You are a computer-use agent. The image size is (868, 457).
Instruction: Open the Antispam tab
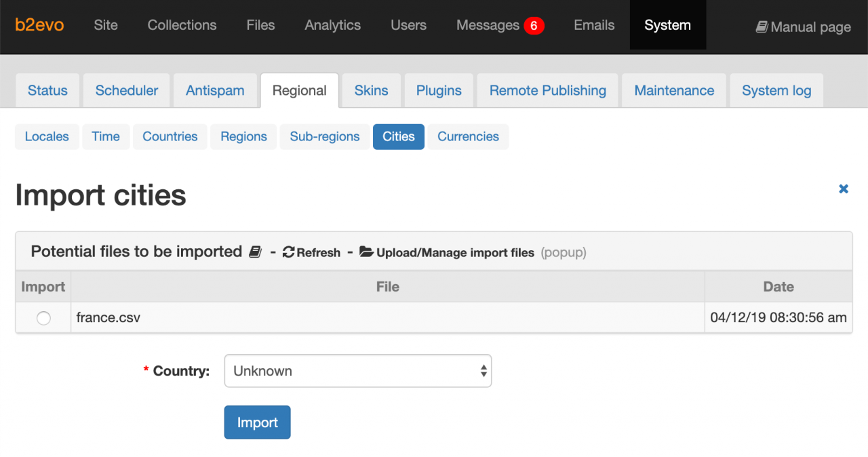coord(215,90)
